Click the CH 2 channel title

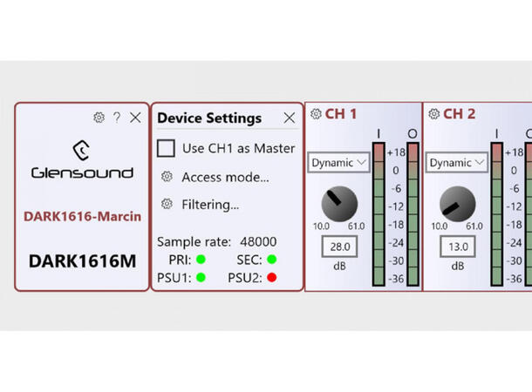[x=459, y=114]
